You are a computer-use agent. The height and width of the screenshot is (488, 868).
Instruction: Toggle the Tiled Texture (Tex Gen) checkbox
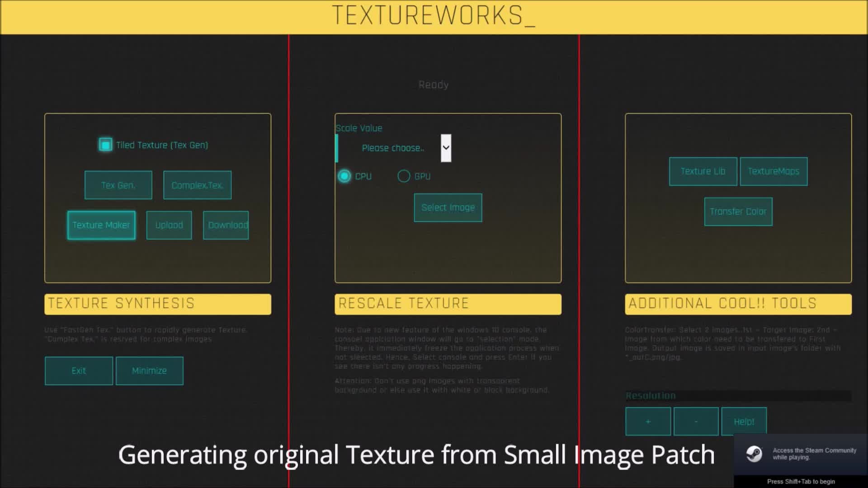pyautogui.click(x=105, y=145)
